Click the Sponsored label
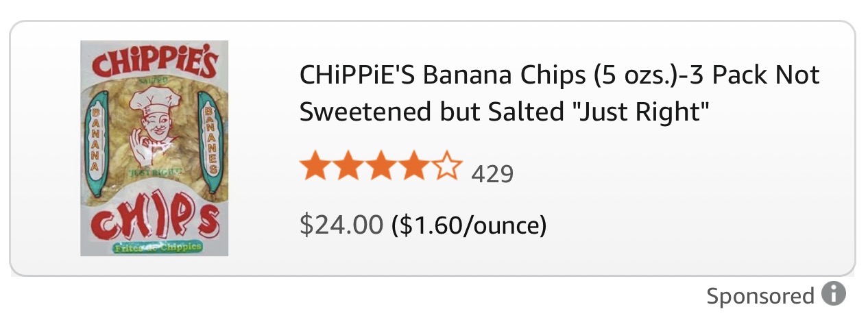 pyautogui.click(x=760, y=295)
